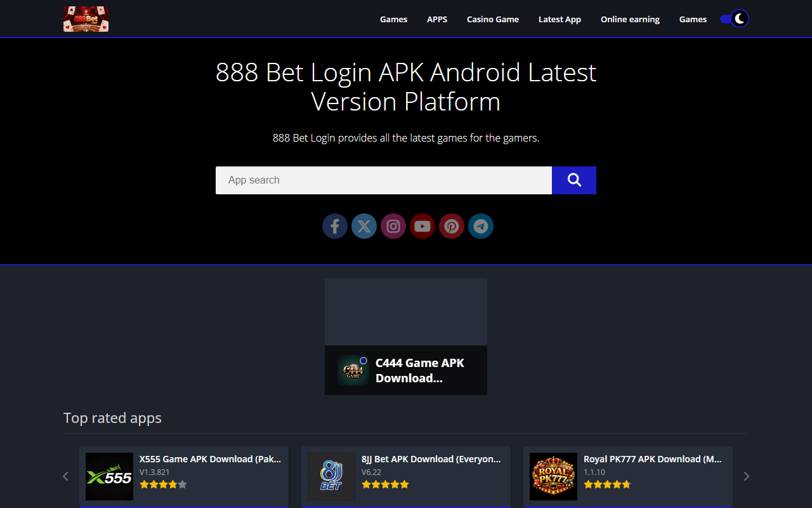Open the Latest App menu item
Image resolution: width=812 pixels, height=508 pixels.
pos(560,19)
